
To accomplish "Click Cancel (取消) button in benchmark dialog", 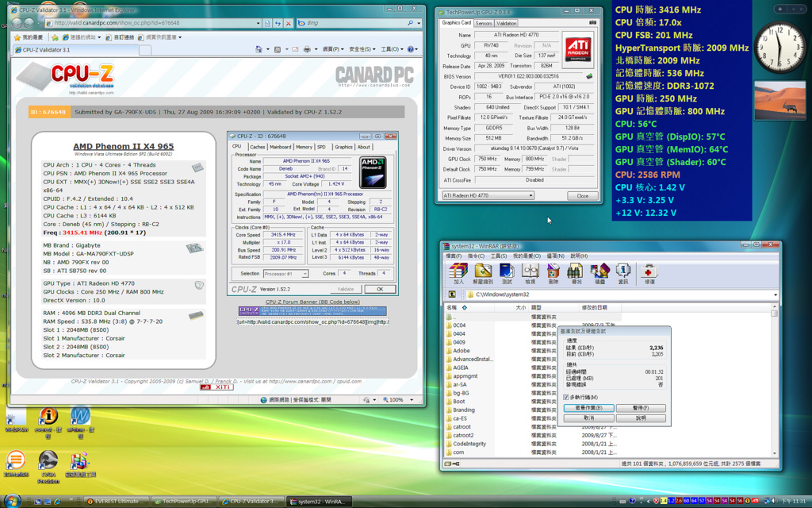I will 589,418.
